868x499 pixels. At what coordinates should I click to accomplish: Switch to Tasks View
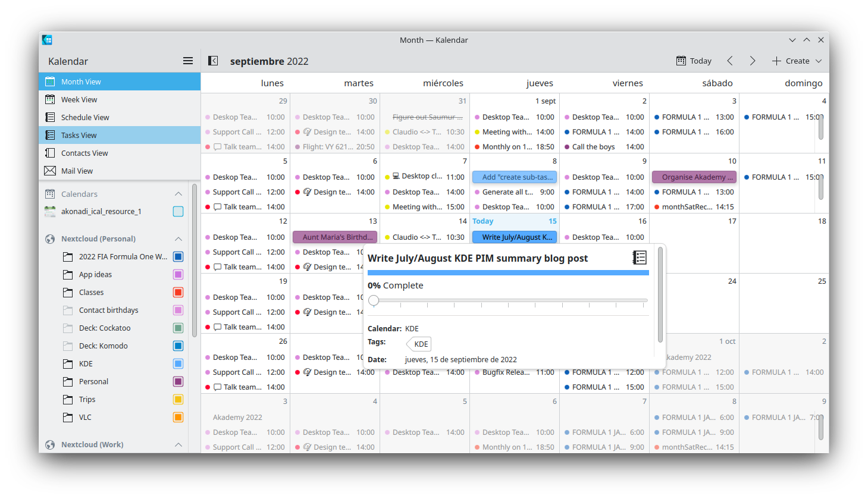tap(120, 135)
